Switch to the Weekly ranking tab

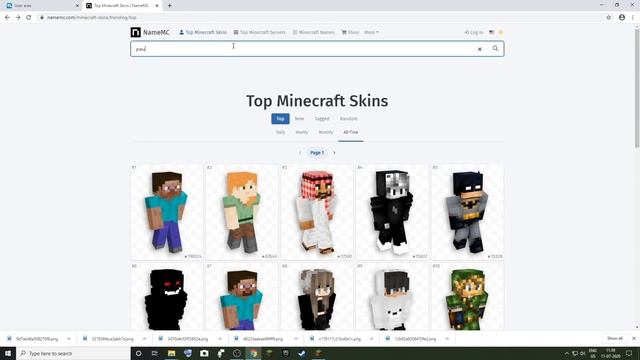(x=302, y=132)
